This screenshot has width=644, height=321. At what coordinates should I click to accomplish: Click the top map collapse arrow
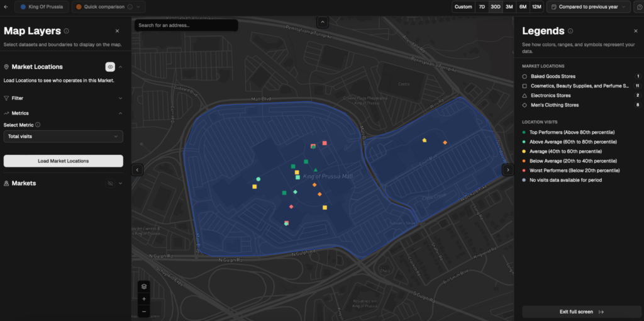click(x=323, y=22)
